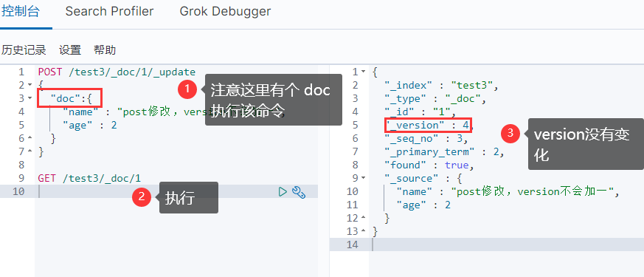The image size is (644, 277).
Task: Collapse the "_source" fold at response line 9
Action: (363, 178)
